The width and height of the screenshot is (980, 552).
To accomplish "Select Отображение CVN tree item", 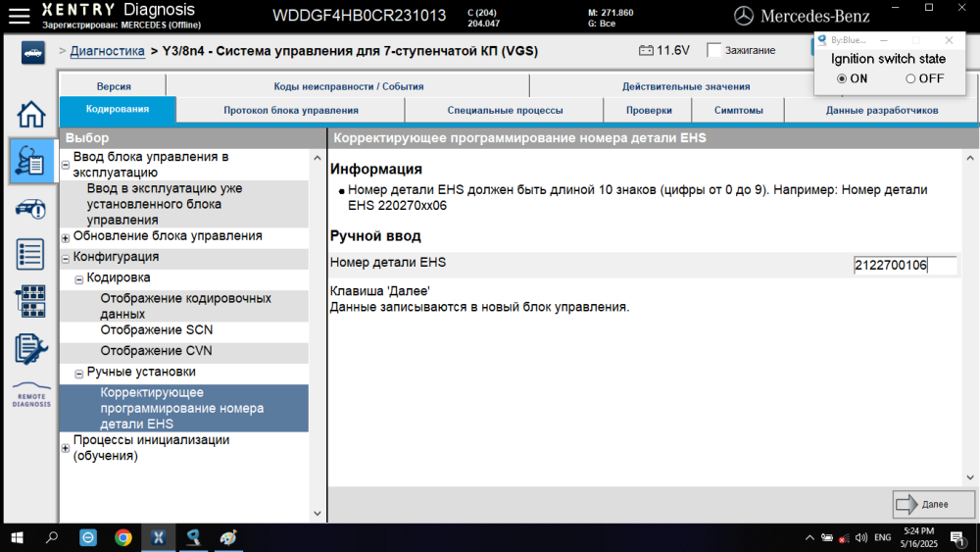I will [x=184, y=351].
